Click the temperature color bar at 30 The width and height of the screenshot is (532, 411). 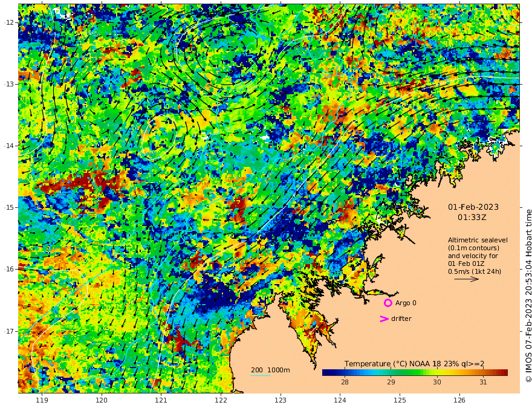click(437, 373)
